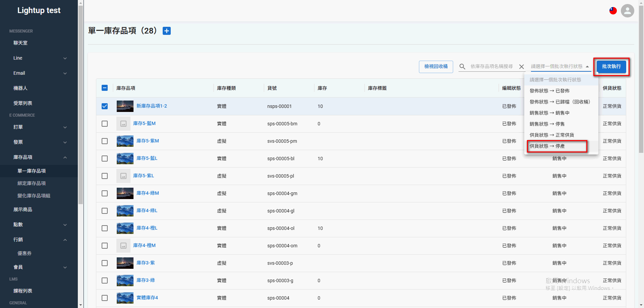Click placeholder image icon for 庫存5-藍M
The height and width of the screenshot is (308, 644).
tap(123, 124)
